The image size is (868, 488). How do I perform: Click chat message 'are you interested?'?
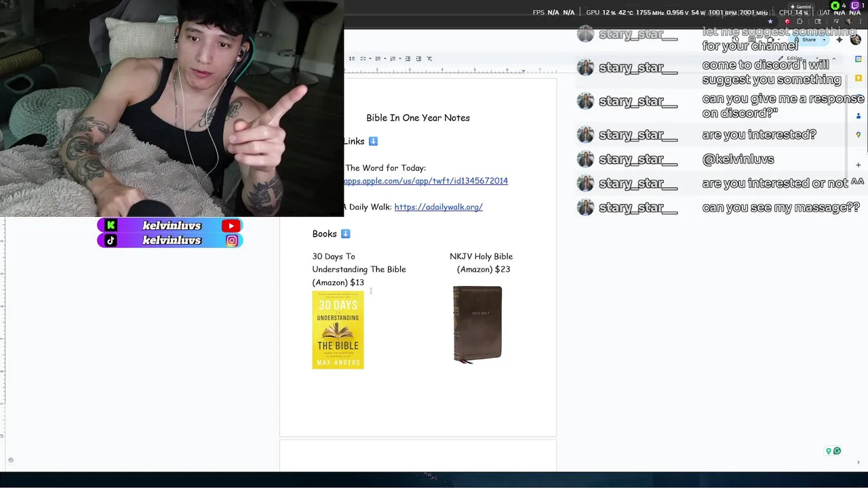(x=759, y=135)
